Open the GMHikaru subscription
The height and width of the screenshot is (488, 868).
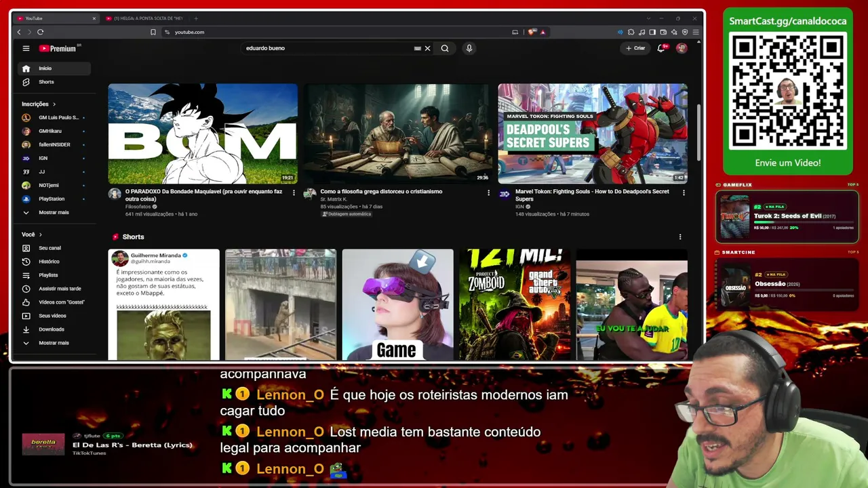(54, 131)
